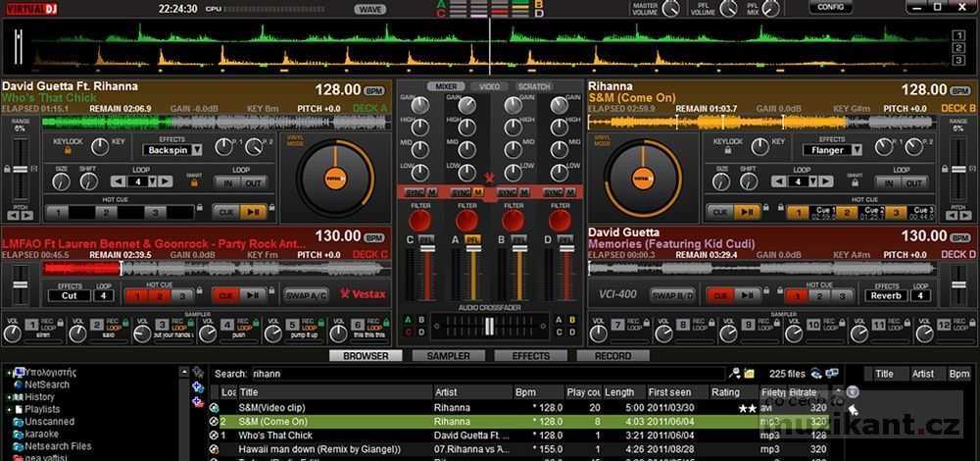This screenshot has width=980, height=461.
Task: Trigger sampler slot 4 'push'
Action: click(227, 325)
